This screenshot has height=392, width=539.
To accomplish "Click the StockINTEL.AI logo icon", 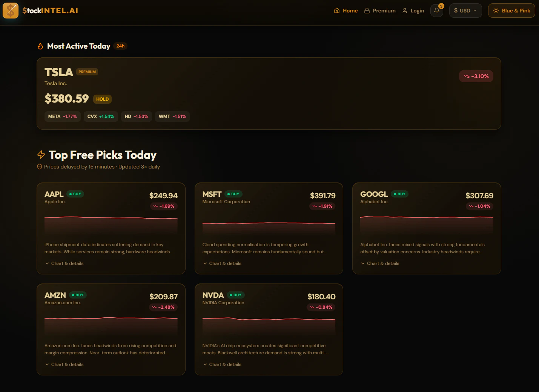I will click(x=11, y=11).
